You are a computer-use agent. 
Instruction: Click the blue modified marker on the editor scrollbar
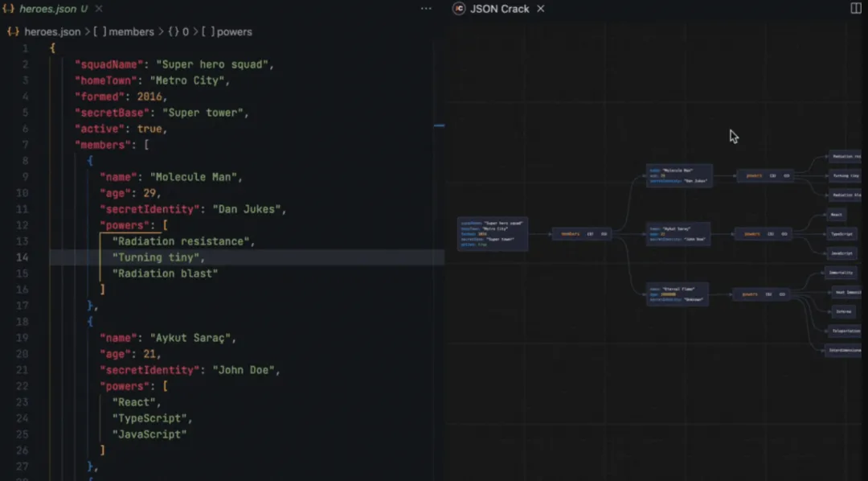point(439,125)
